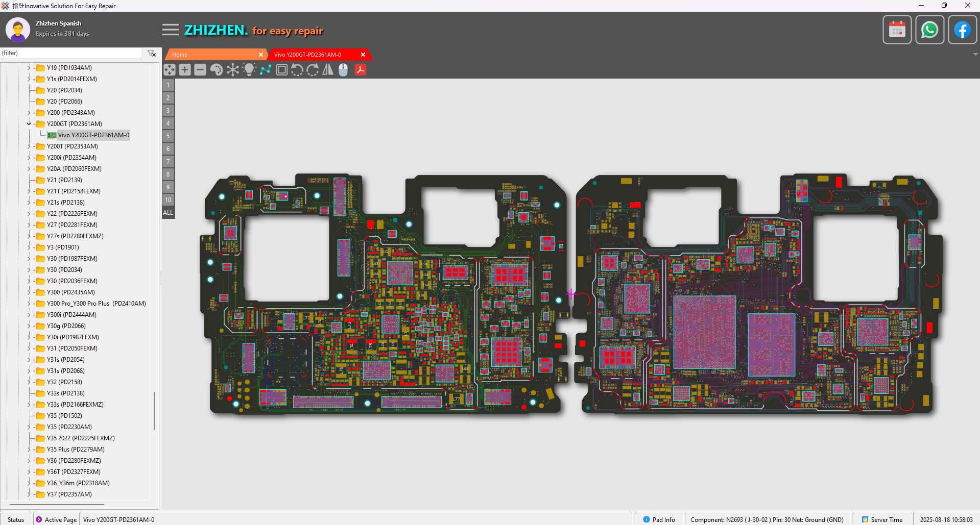Image resolution: width=980 pixels, height=525 pixels.
Task: Expand the Y200 (PD2343AM) folder
Action: click(x=29, y=112)
